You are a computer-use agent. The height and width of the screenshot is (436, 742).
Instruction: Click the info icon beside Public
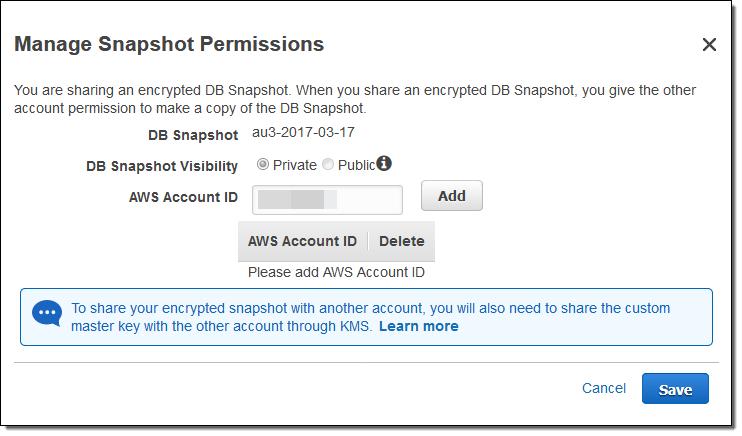384,164
